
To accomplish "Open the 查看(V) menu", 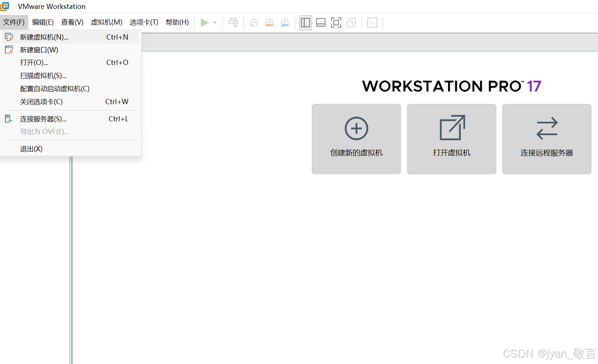I will pyautogui.click(x=72, y=22).
